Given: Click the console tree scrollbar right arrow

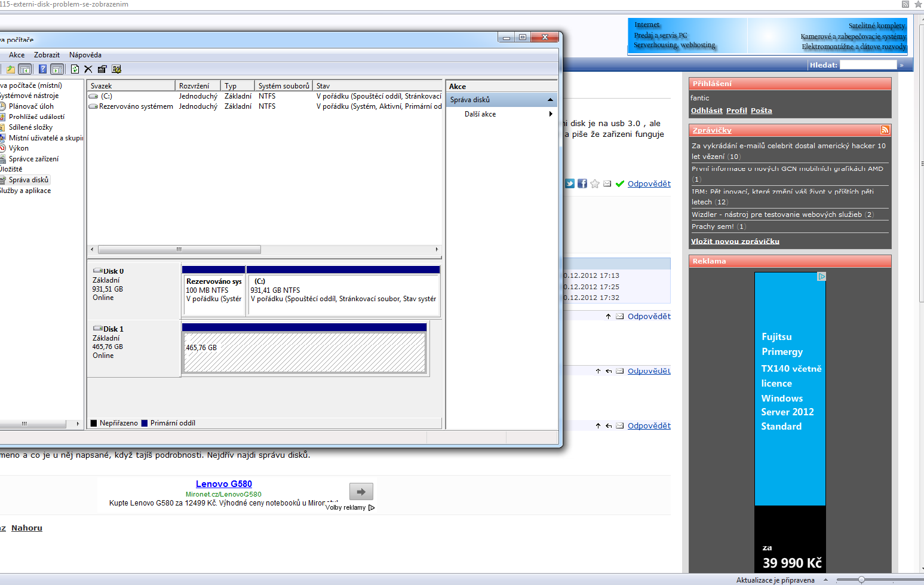Looking at the screenshot, I should coord(78,424).
